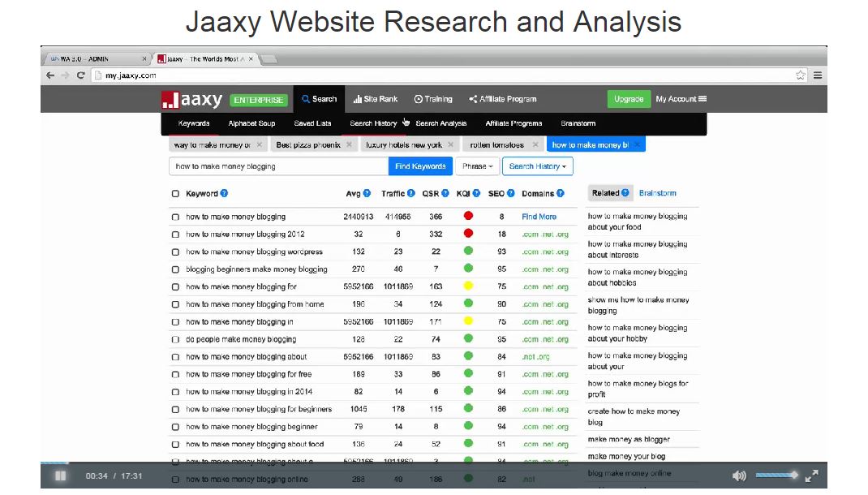This screenshot has width=868, height=495.
Task: Toggle the select-all keywords checkbox
Action: click(175, 194)
